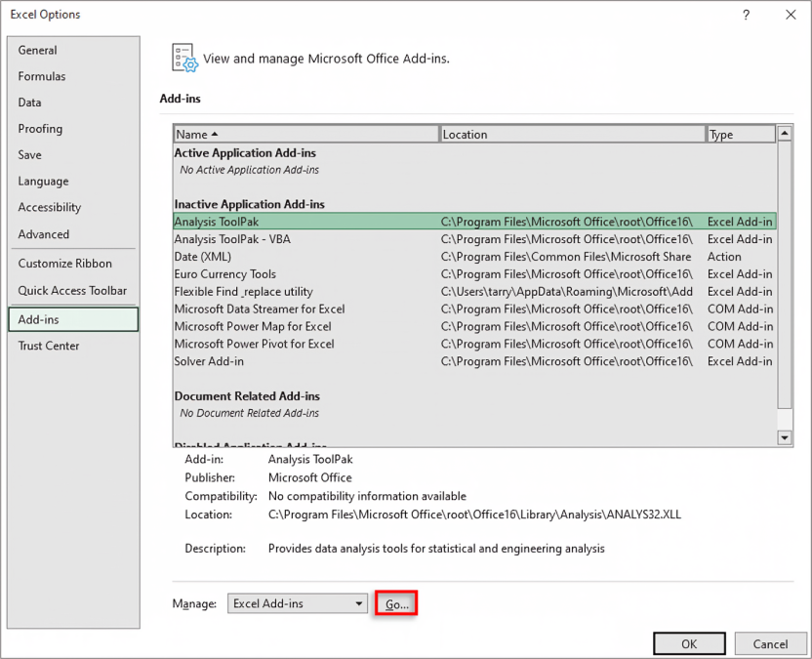Image resolution: width=812 pixels, height=659 pixels.
Task: Click the No Document Related Add-ins text
Action: 249,413
